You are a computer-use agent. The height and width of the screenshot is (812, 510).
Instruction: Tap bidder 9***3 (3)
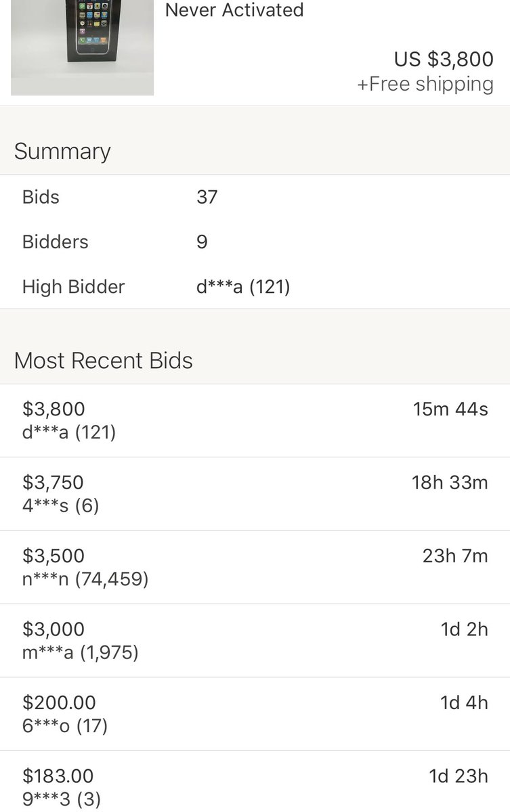click(62, 798)
